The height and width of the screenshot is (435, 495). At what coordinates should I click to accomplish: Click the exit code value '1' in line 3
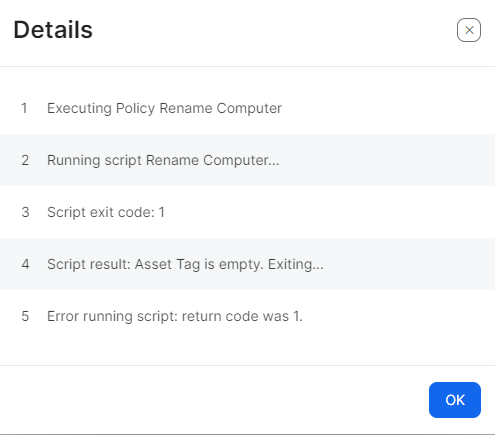point(162,212)
